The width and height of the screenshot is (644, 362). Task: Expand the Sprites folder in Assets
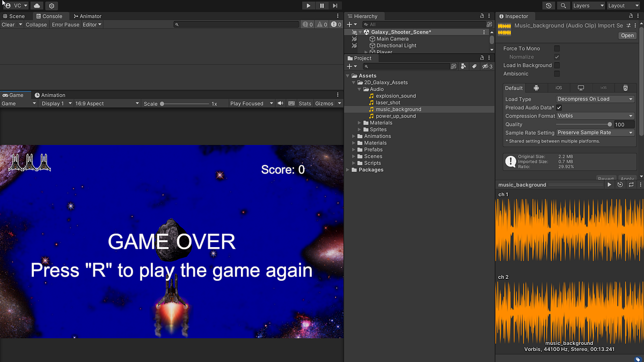coord(360,129)
